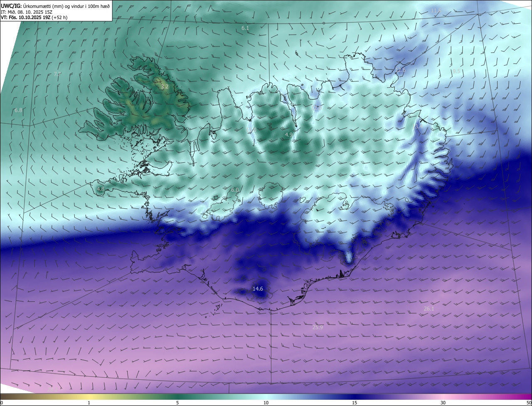Click the colorbar tick label 0

coord(2,403)
